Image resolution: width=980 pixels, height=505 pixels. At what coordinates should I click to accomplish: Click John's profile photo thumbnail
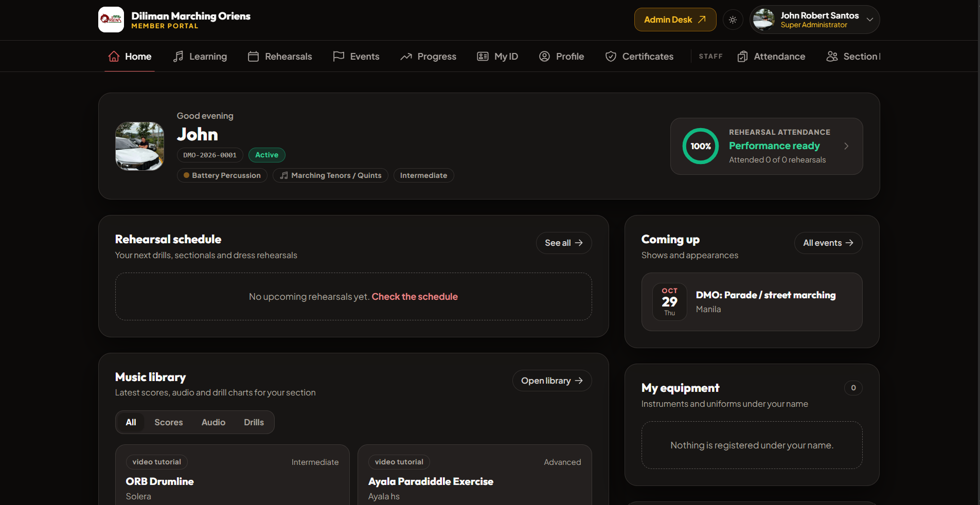tap(139, 146)
